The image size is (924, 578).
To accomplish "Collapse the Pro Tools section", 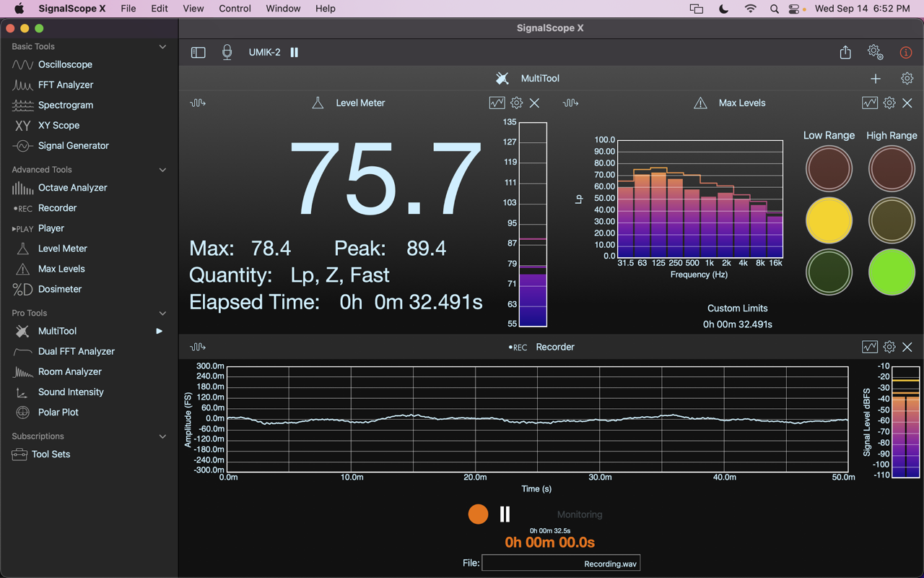I will click(162, 313).
